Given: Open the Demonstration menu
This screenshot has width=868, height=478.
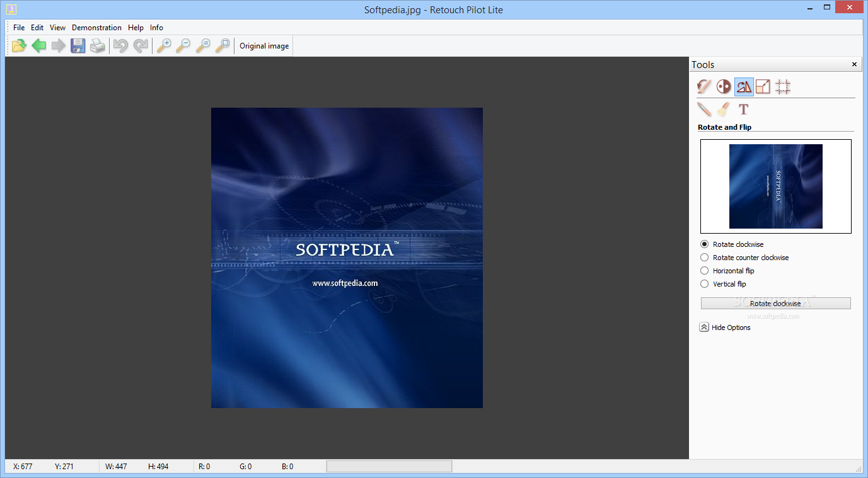Looking at the screenshot, I should click(96, 28).
